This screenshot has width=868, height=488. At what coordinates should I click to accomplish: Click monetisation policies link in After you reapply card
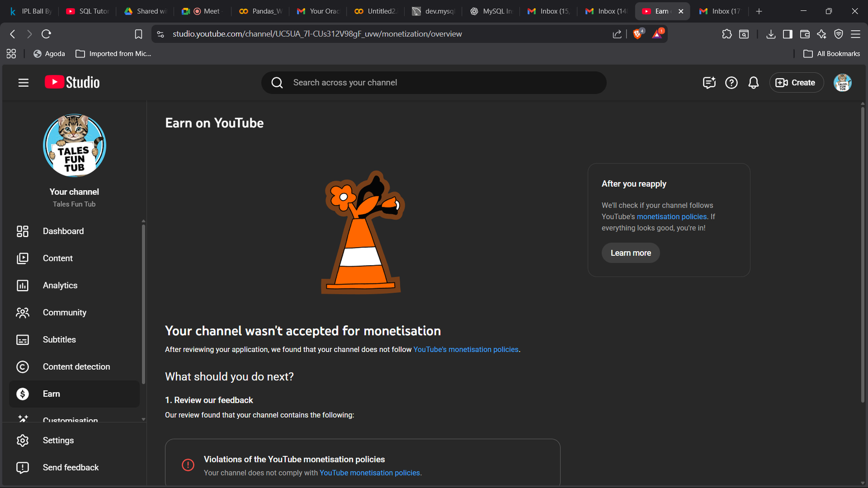pyautogui.click(x=672, y=216)
